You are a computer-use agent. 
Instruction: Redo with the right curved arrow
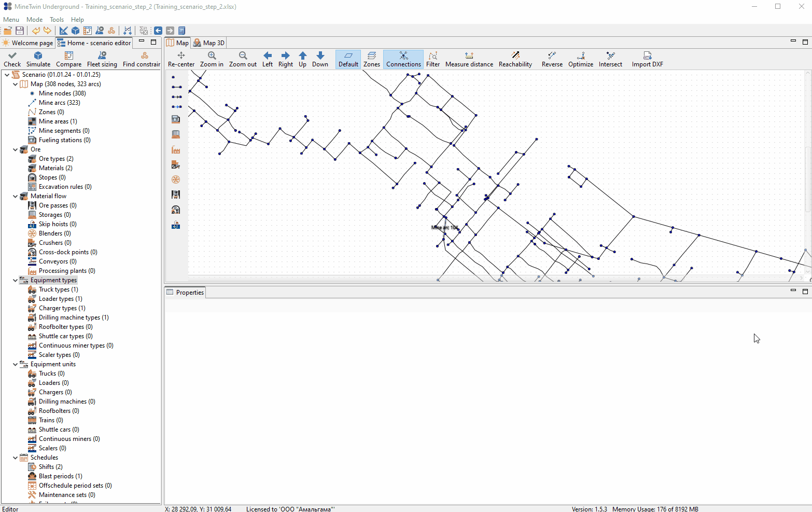click(x=47, y=31)
